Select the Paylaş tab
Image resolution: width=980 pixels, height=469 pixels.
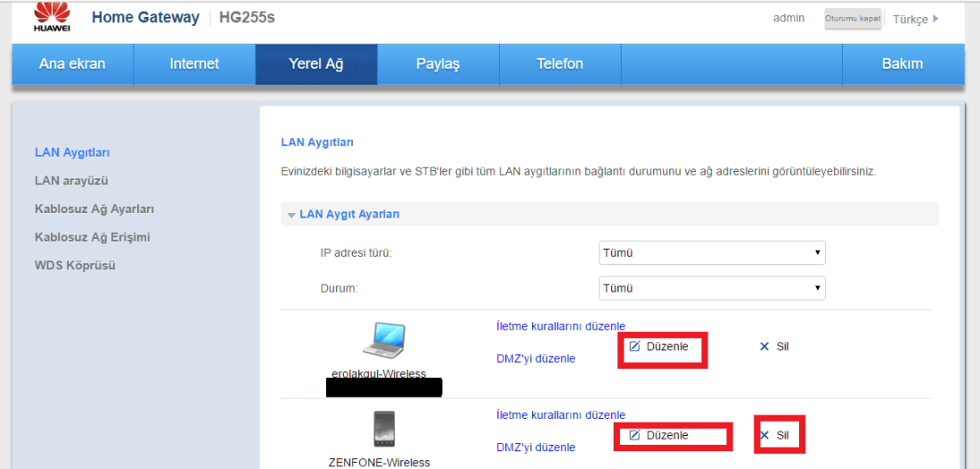click(437, 64)
